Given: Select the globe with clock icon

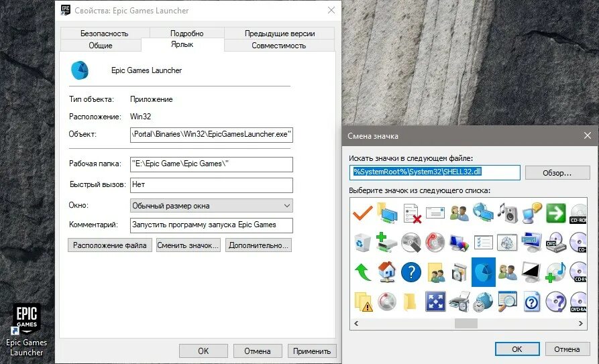Looking at the screenshot, I should 483,302.
